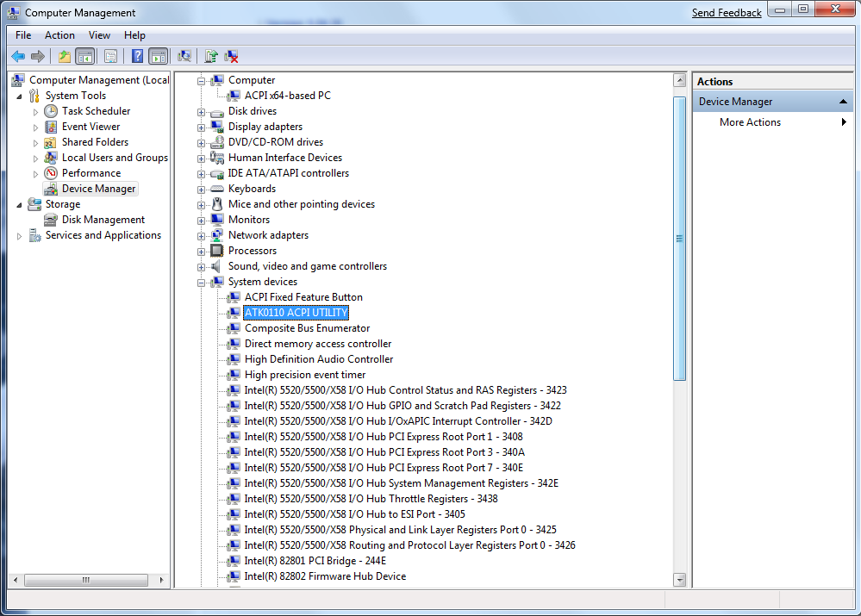The image size is (861, 616).
Task: Collapse the System devices category
Action: coord(202,283)
